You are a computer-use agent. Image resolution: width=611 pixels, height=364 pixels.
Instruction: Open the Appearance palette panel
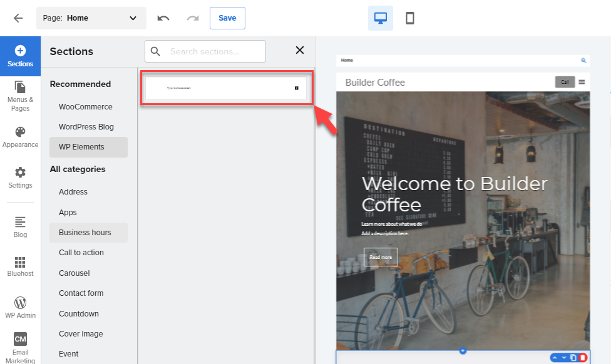(20, 137)
